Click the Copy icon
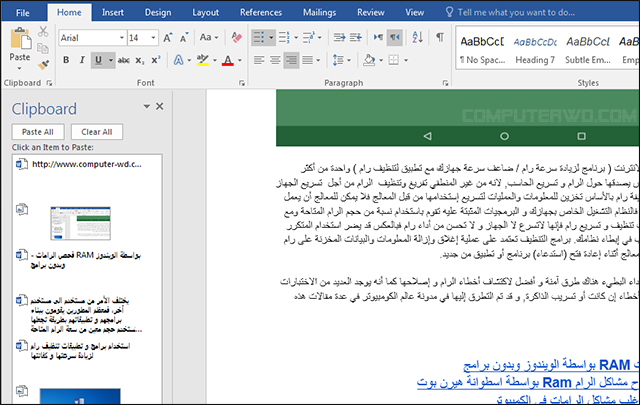Screen dimensions: 640x405 tap(43, 48)
